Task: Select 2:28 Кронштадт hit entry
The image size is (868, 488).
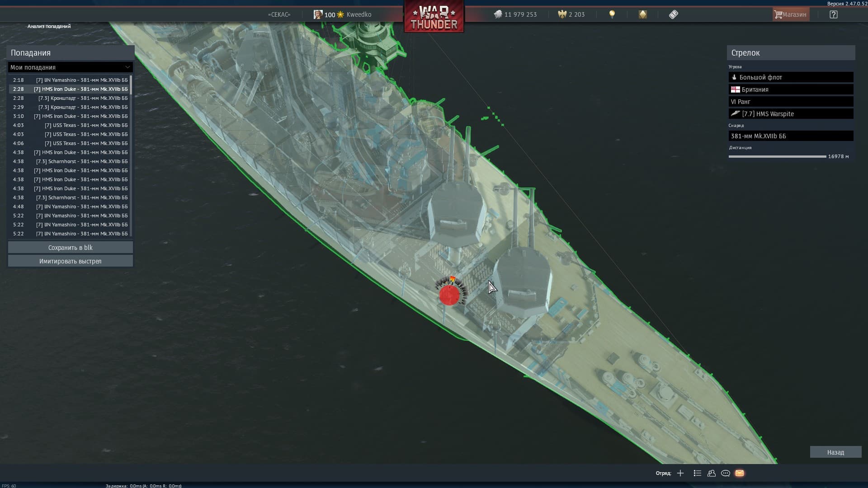Action: [69, 98]
